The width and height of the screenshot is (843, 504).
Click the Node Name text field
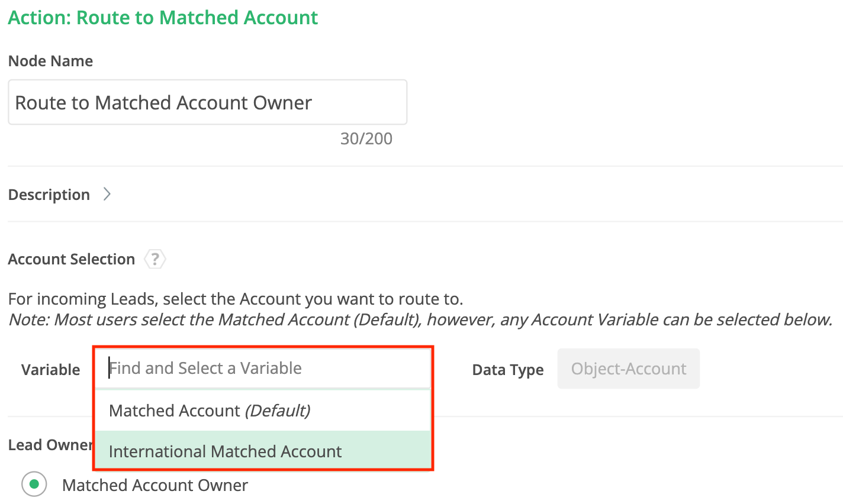point(207,102)
